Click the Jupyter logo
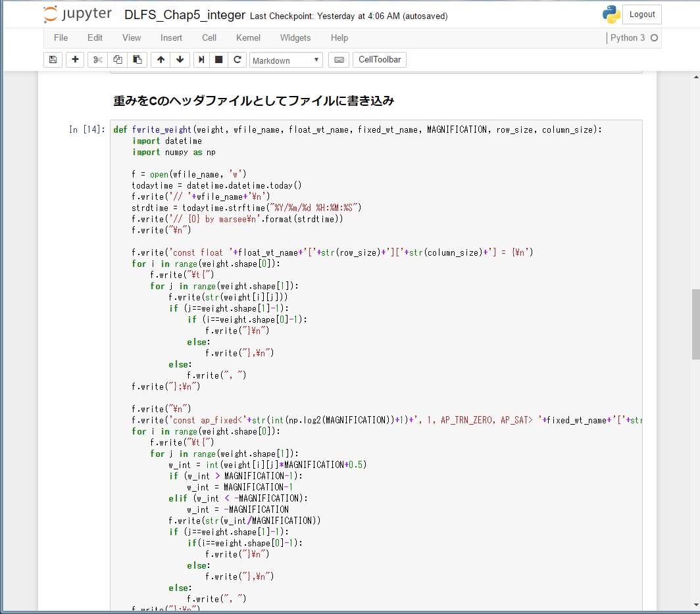700x614 pixels. 77,14
